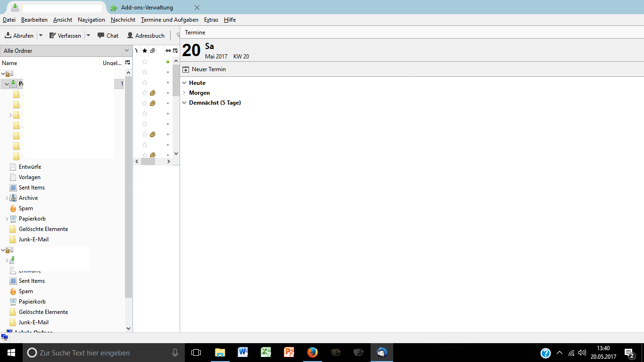Screen dimensions: 644x362
Task: Expand the Archive folder tree
Action: pos(7,198)
